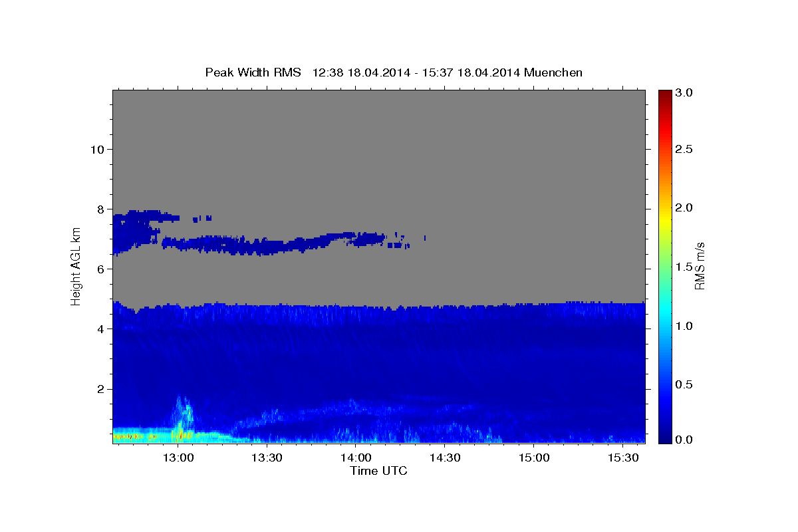Click the colorbar label '2.5'

684,149
